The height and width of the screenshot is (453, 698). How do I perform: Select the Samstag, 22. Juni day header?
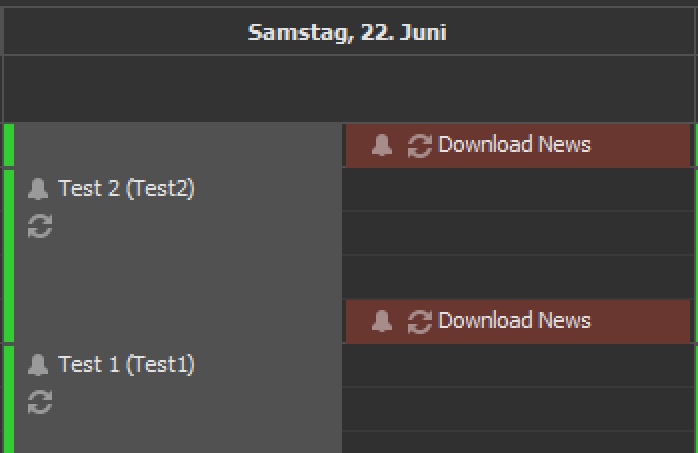(x=347, y=32)
